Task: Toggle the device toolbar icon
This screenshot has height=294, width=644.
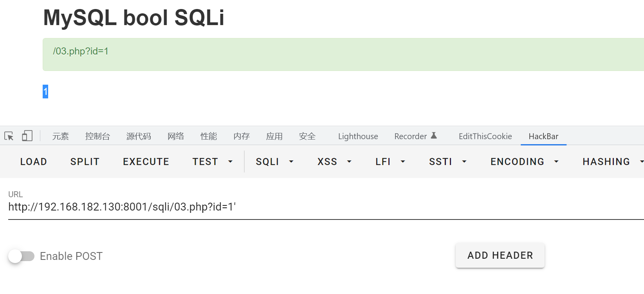Action: pos(27,136)
